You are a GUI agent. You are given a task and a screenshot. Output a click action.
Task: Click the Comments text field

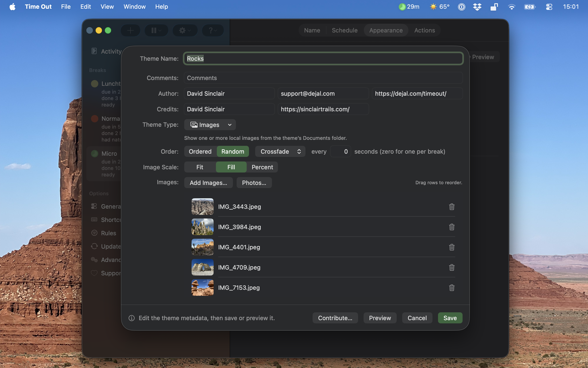click(323, 78)
